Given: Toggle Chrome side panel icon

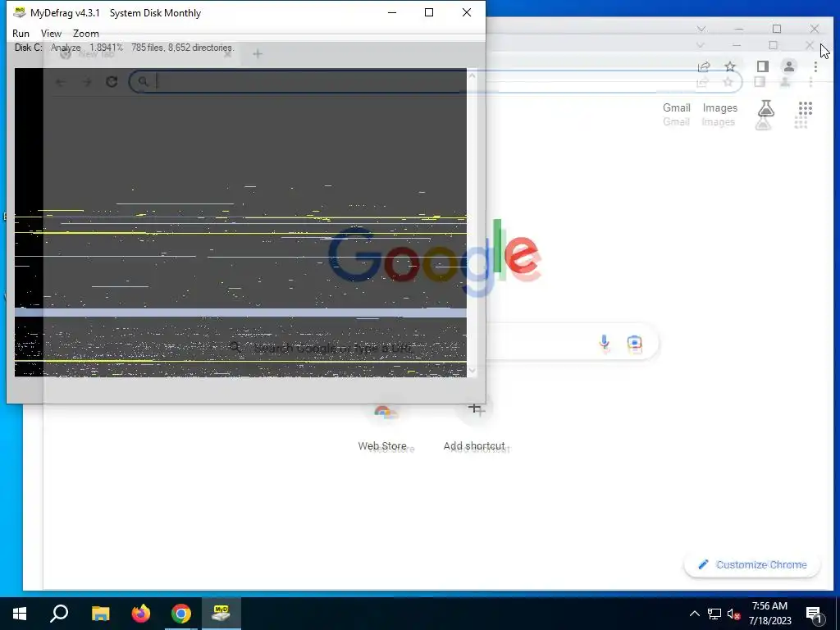Looking at the screenshot, I should 762,66.
